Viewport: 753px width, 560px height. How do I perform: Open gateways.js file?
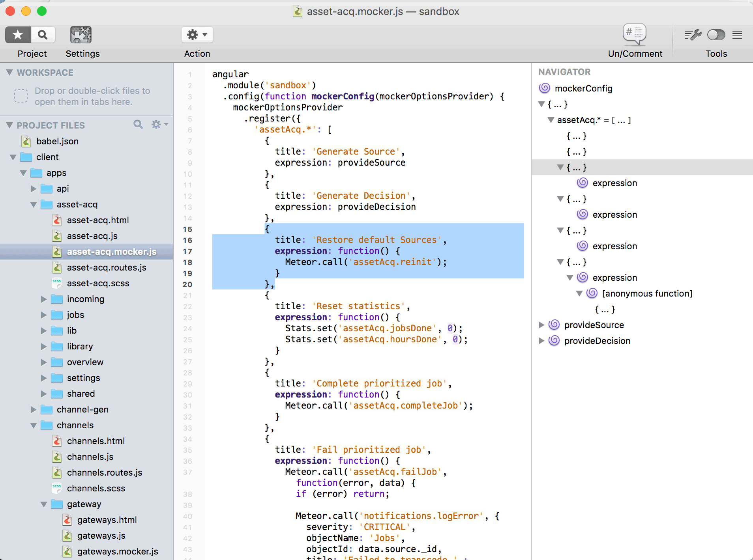tap(101, 536)
